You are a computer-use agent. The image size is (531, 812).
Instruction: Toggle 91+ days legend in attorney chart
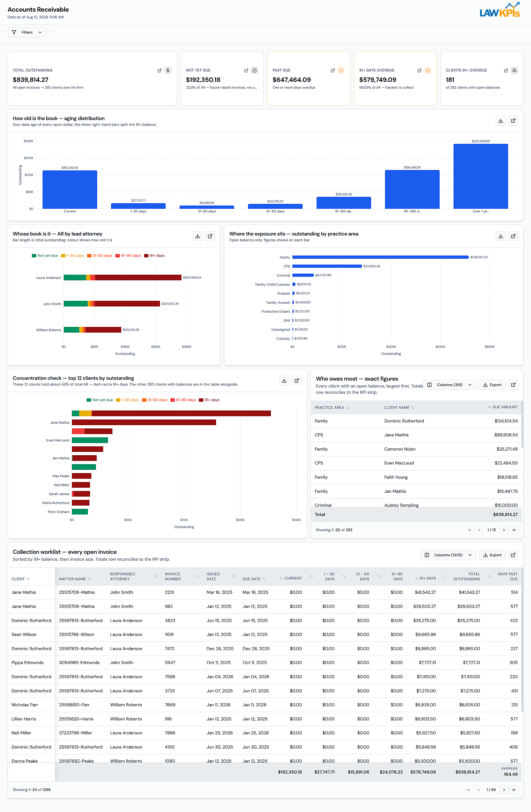tap(154, 255)
